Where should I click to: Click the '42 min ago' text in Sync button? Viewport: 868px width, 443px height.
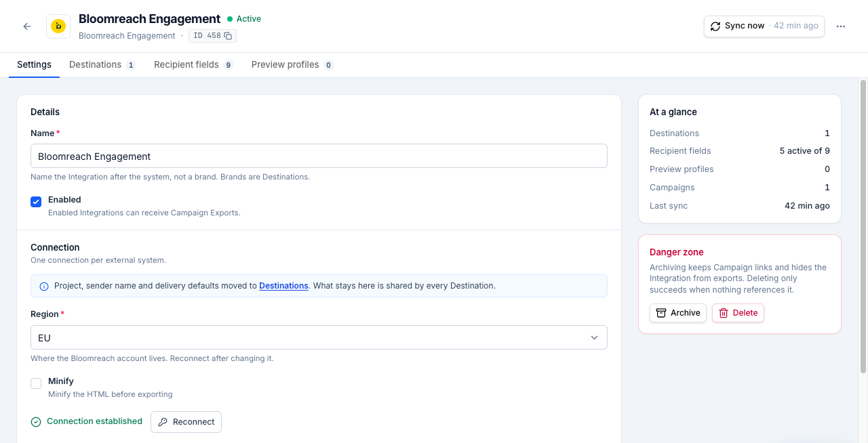[796, 26]
